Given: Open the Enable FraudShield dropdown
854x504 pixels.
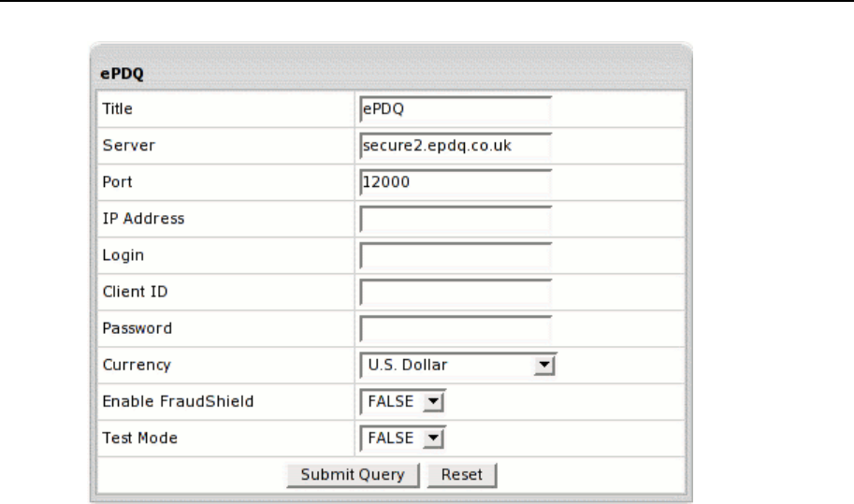Looking at the screenshot, I should pyautogui.click(x=402, y=402).
